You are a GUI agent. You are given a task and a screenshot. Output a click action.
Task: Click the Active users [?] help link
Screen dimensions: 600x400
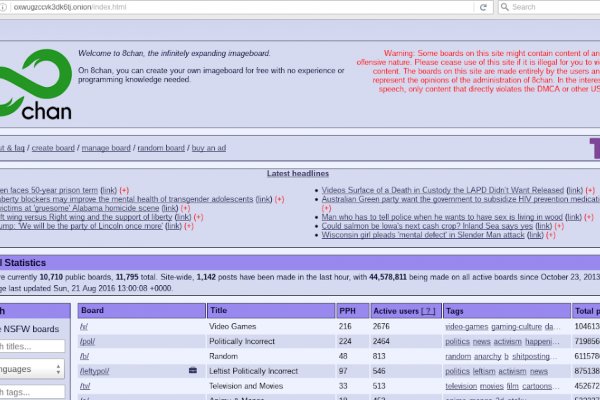[429, 311]
